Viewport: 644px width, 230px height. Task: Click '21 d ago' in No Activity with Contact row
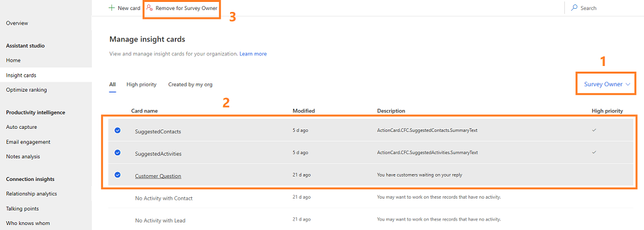pyautogui.click(x=301, y=197)
